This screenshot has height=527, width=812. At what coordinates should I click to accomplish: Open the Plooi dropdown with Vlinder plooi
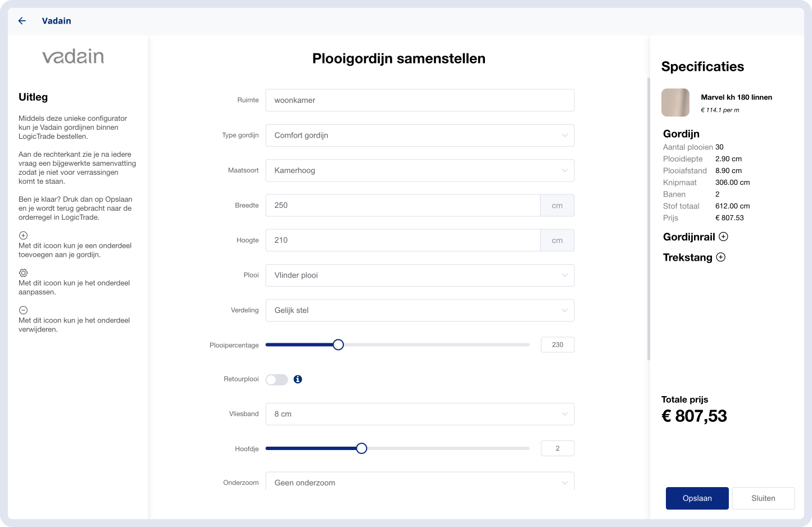click(419, 275)
